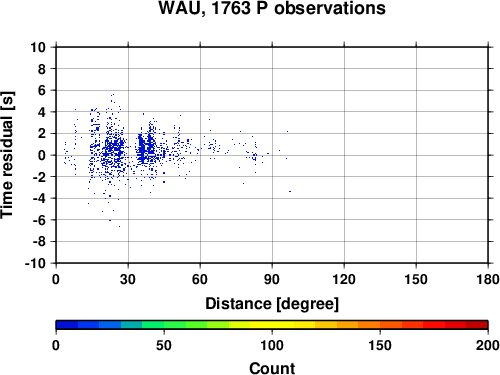Click colorbar tick label '50'

[x=164, y=345]
